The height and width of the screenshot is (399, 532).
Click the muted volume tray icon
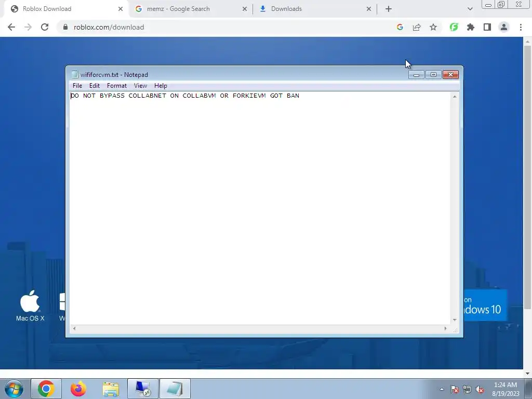point(480,390)
